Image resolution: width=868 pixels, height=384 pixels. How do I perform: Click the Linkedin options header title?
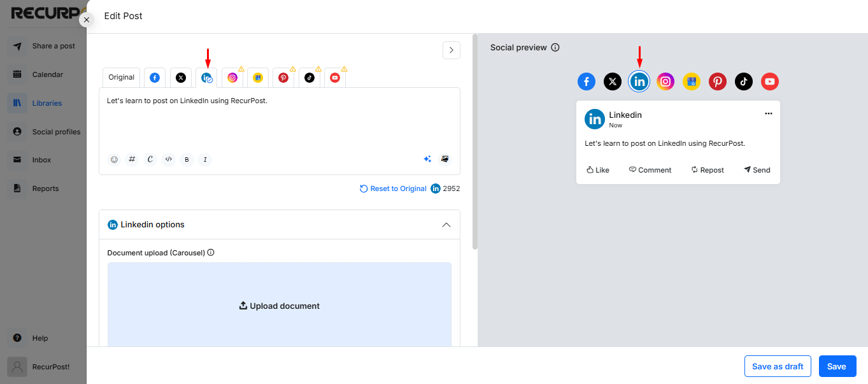coord(153,225)
